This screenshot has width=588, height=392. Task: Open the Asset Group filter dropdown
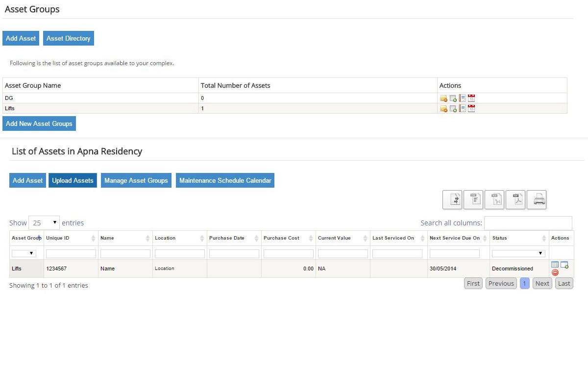click(x=24, y=253)
